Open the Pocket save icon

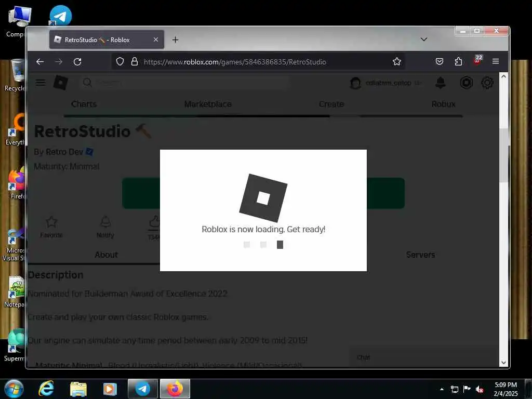coord(440,62)
